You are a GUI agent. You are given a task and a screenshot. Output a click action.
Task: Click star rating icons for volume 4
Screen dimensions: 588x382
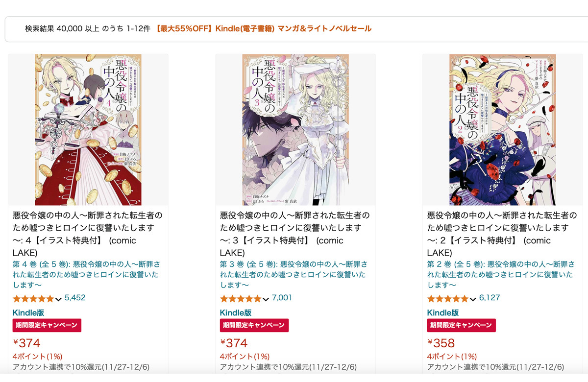pos(33,298)
